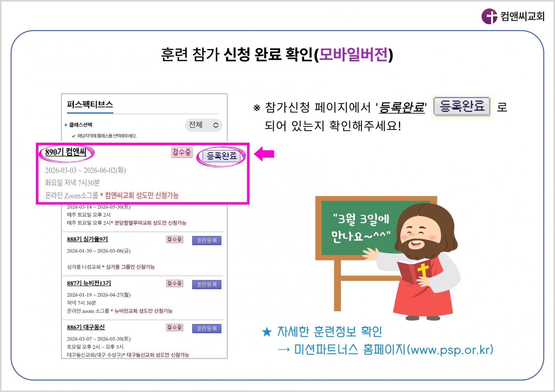Click the 해당지역에 클래스를 선택해주세요 hint text

[x=107, y=136]
